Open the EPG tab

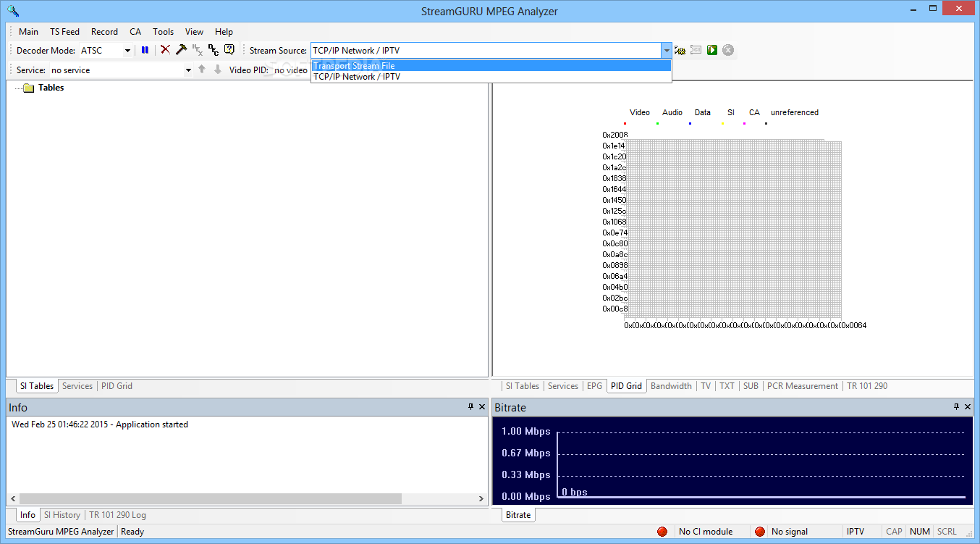pos(594,386)
